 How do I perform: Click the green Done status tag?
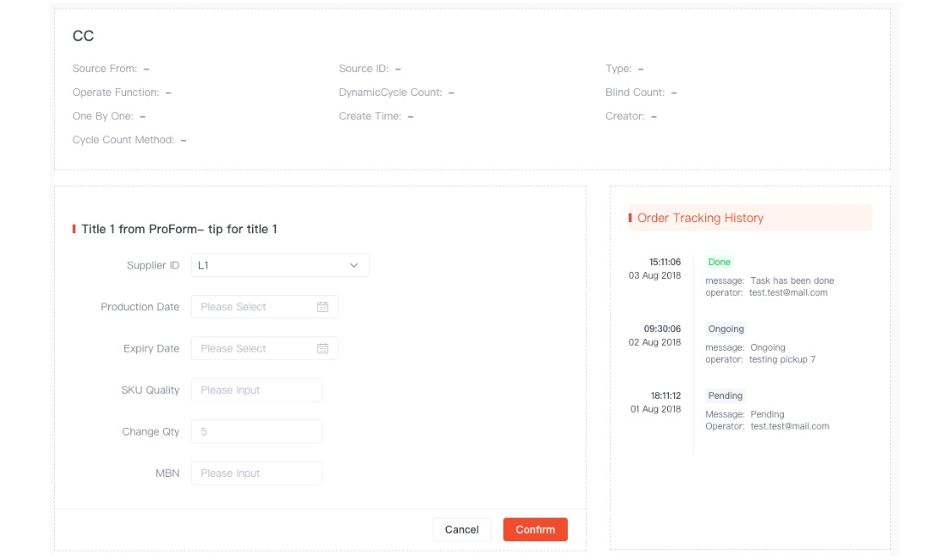[x=719, y=262]
